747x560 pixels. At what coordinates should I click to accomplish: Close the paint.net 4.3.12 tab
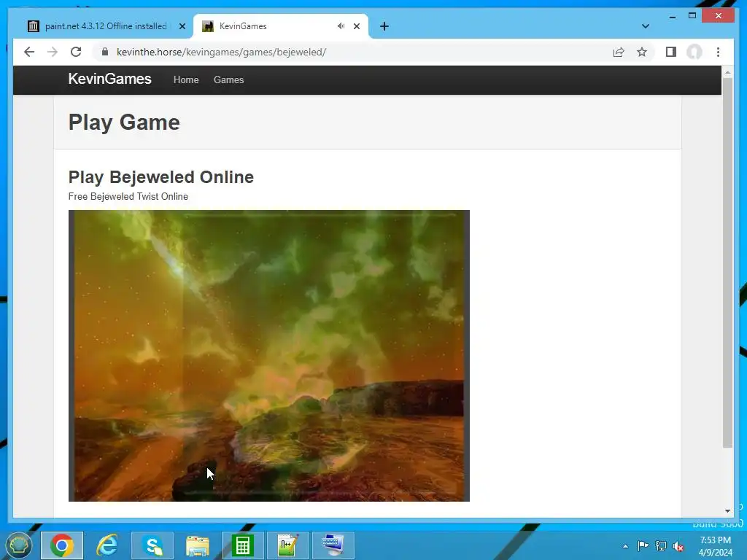tap(182, 26)
